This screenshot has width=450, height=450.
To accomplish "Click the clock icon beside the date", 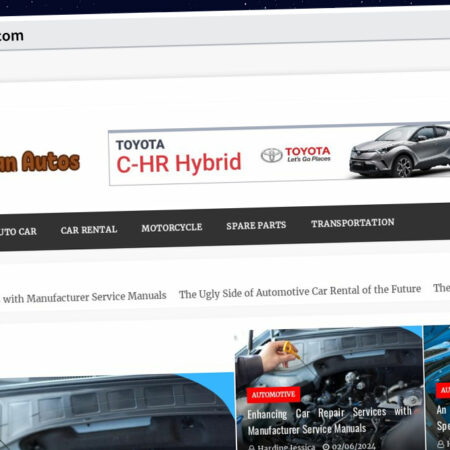I will pos(326,447).
